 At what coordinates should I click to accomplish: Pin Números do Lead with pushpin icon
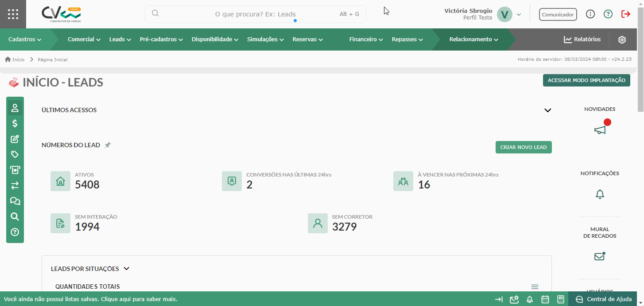point(108,145)
